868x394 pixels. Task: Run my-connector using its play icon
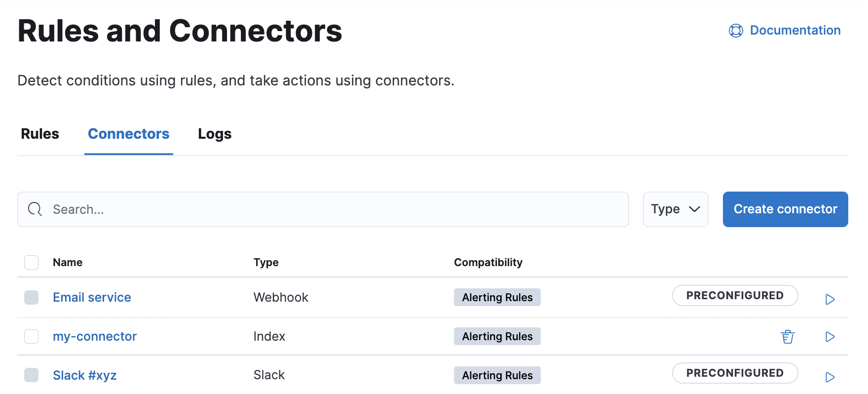point(830,336)
